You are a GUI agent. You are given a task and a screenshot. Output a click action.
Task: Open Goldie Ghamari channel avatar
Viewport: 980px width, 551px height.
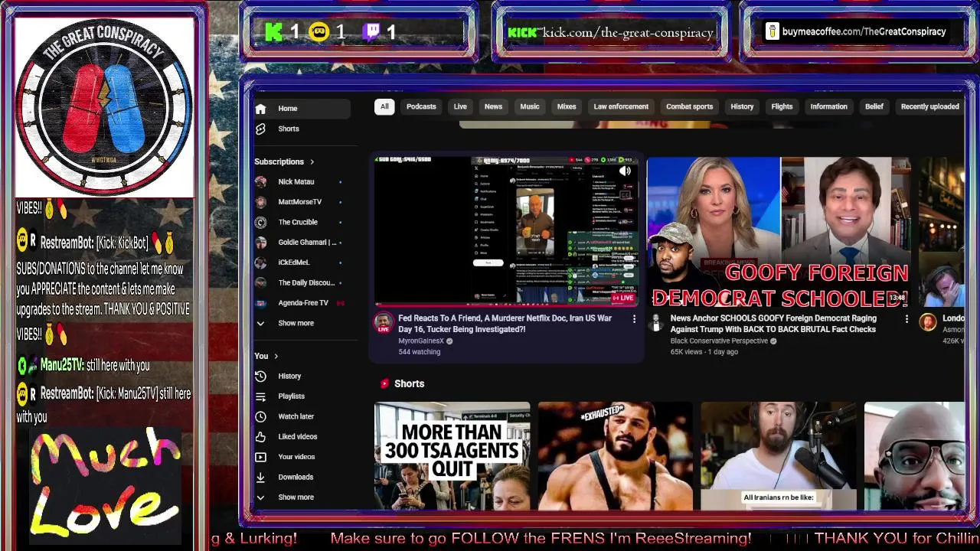tap(260, 243)
